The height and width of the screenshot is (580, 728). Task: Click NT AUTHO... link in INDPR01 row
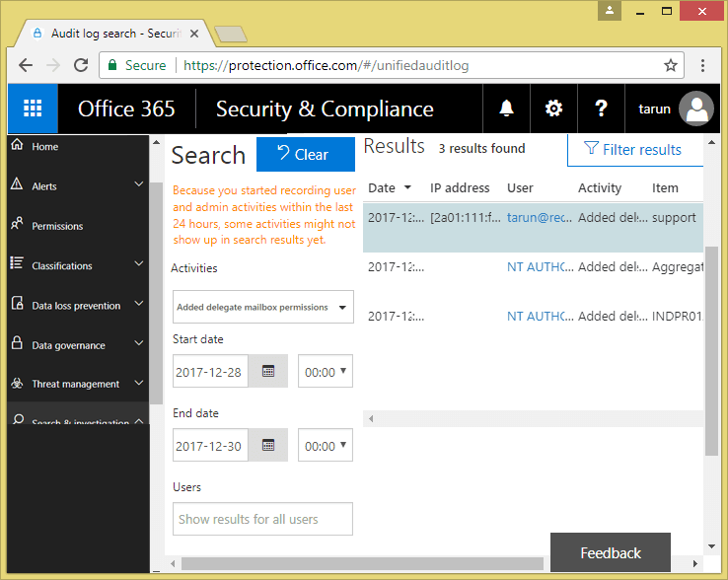click(540, 316)
